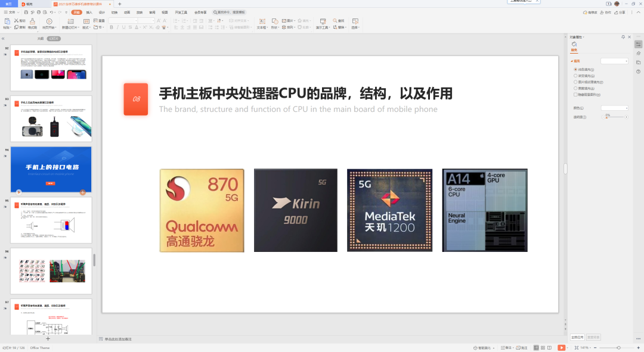Start slideshow from current slide icon

point(49,22)
